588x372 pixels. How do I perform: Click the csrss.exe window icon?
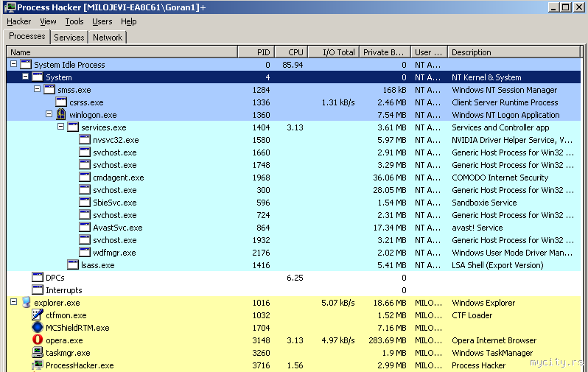pyautogui.click(x=61, y=102)
